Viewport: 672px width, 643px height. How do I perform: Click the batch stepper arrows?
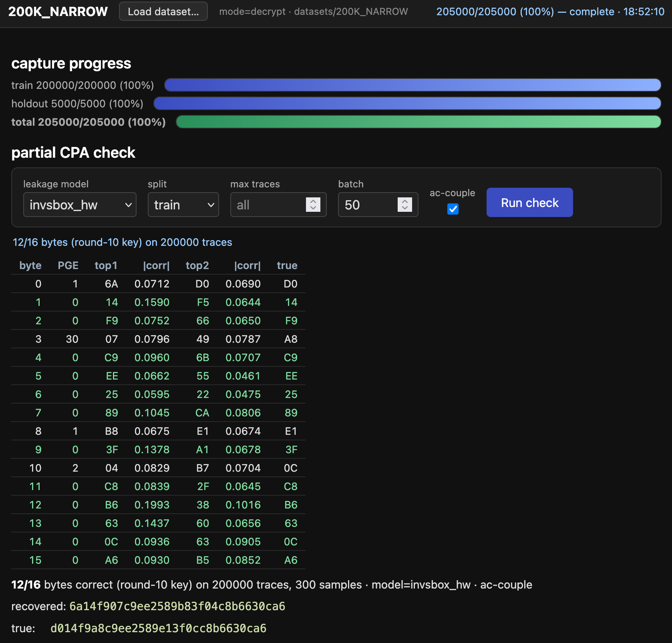405,205
